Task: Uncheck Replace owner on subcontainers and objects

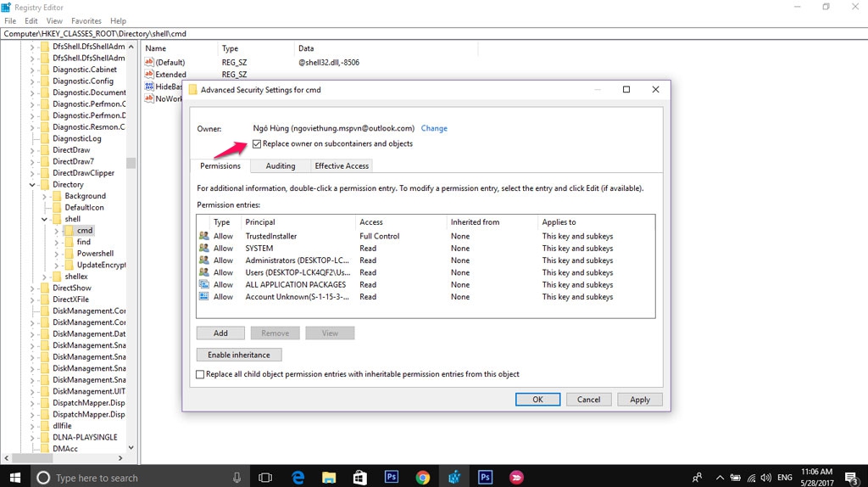Action: point(257,144)
